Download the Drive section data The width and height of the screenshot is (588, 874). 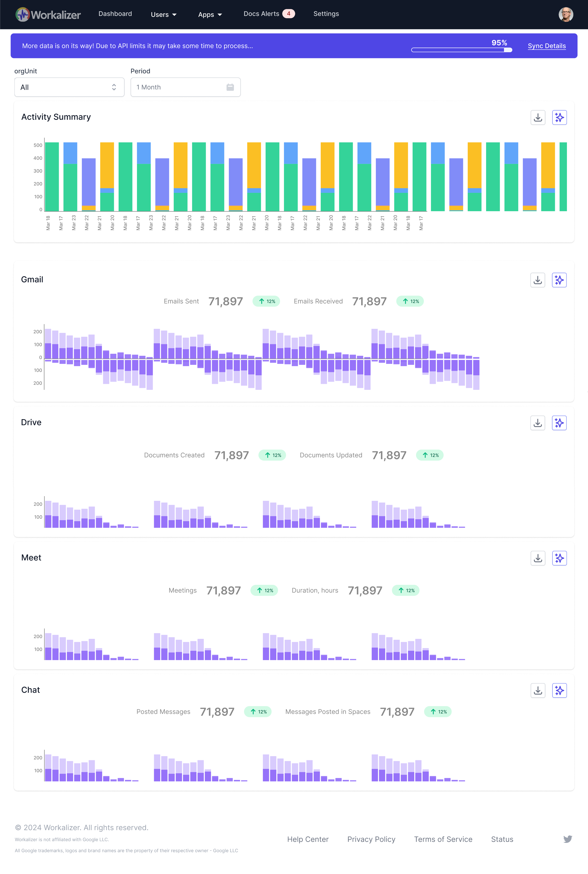(538, 423)
